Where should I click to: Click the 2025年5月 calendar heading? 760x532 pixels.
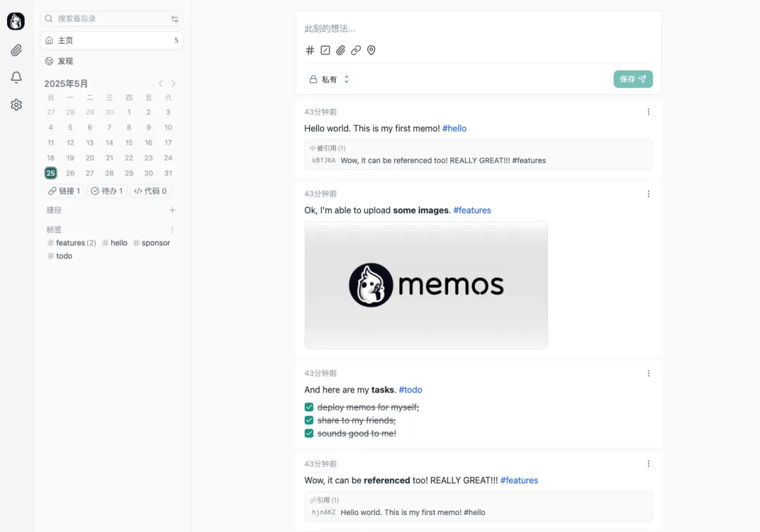[66, 83]
